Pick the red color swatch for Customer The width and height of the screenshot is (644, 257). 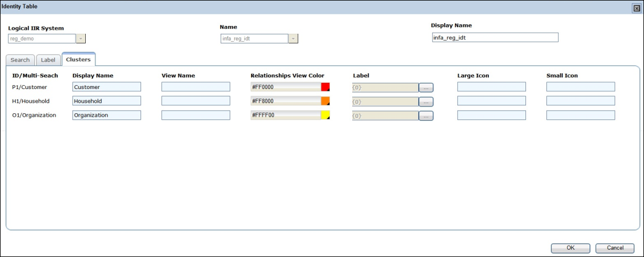(x=325, y=87)
